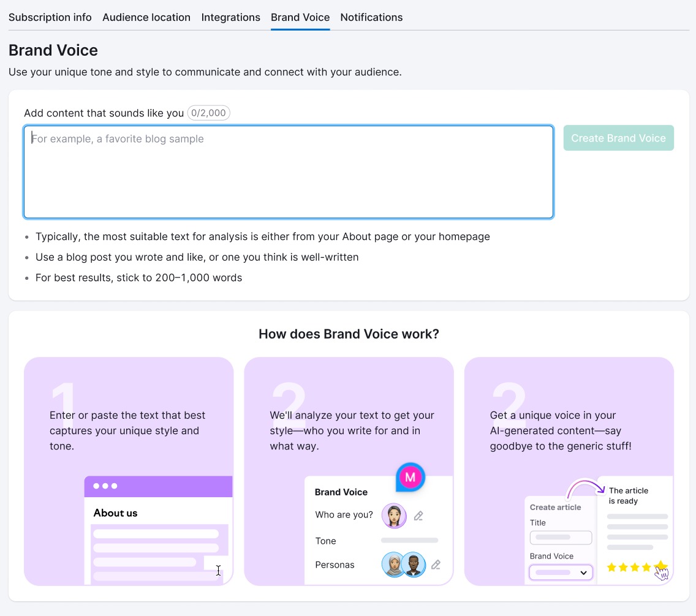
Task: Go to the Integrations tab
Action: pos(230,17)
